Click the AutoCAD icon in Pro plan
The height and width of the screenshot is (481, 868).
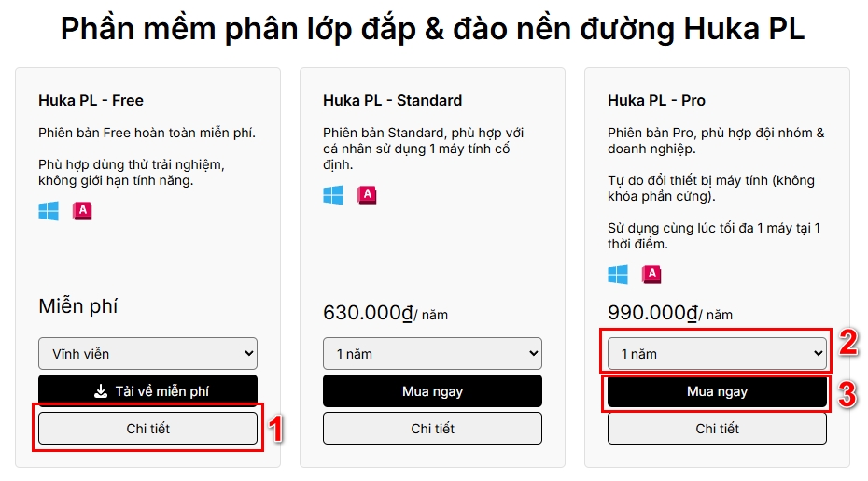tap(651, 275)
